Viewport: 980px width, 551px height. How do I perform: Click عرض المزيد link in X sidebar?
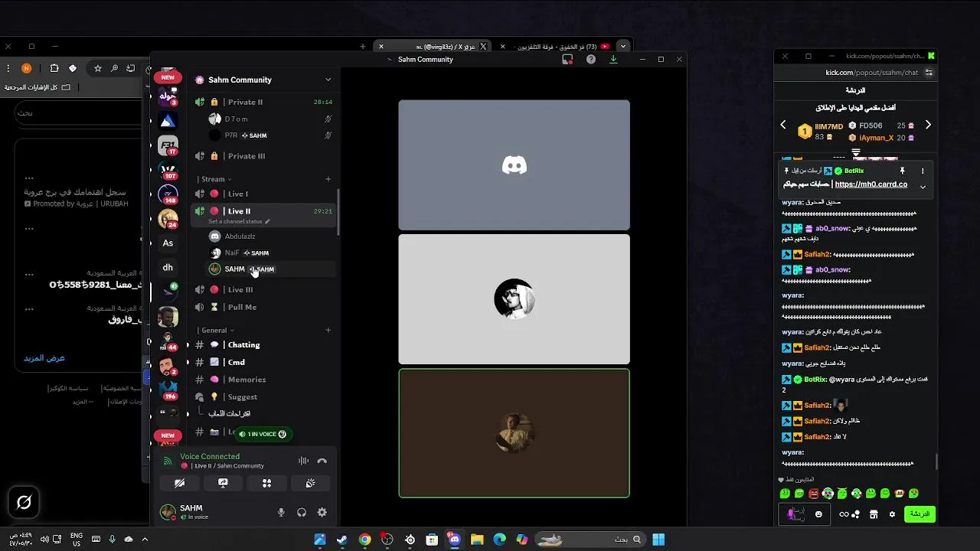(44, 358)
